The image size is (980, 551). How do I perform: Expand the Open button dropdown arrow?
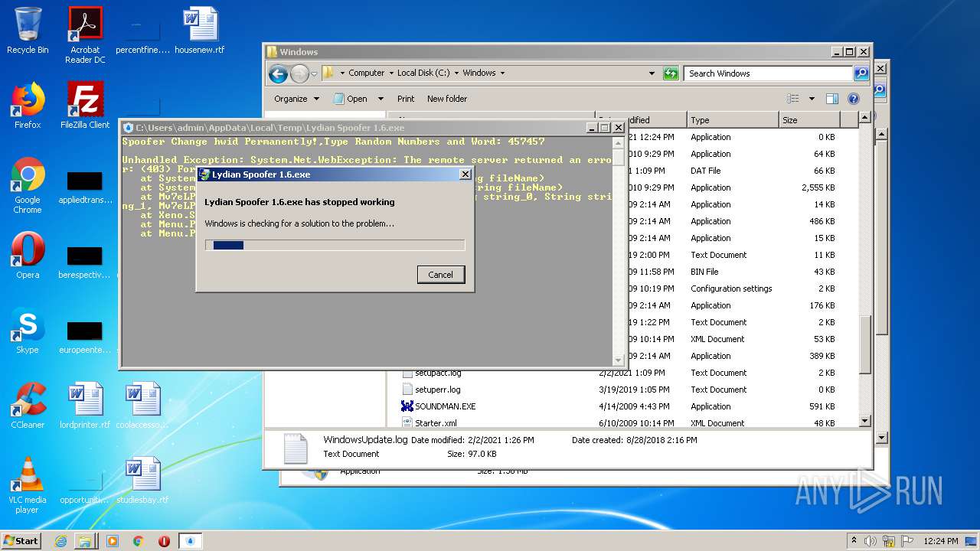pyautogui.click(x=381, y=99)
